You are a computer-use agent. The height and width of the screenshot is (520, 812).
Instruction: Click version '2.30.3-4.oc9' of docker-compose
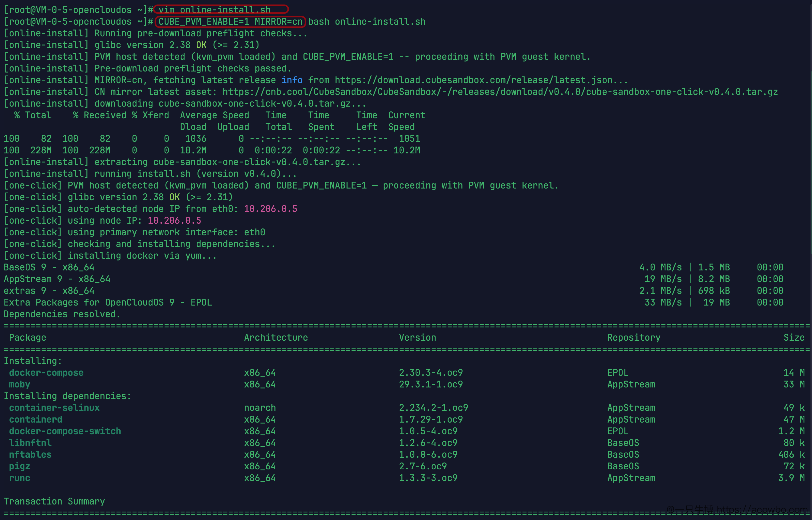[x=431, y=372]
